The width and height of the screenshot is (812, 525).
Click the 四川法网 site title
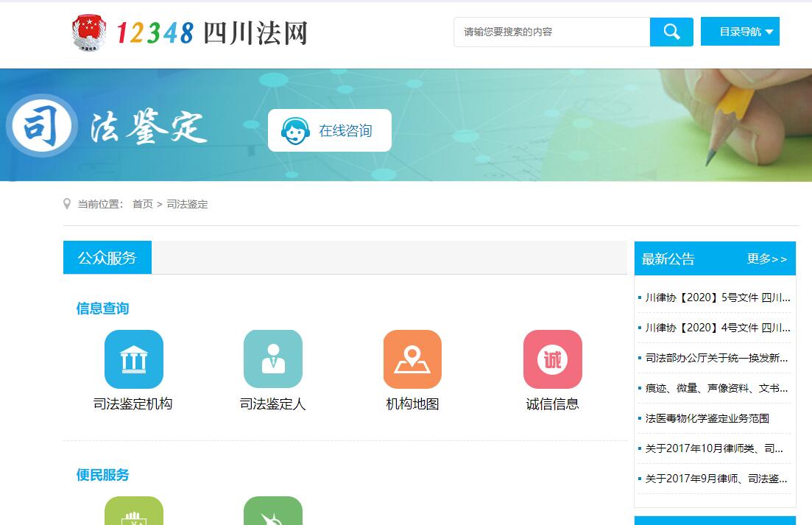[x=255, y=33]
